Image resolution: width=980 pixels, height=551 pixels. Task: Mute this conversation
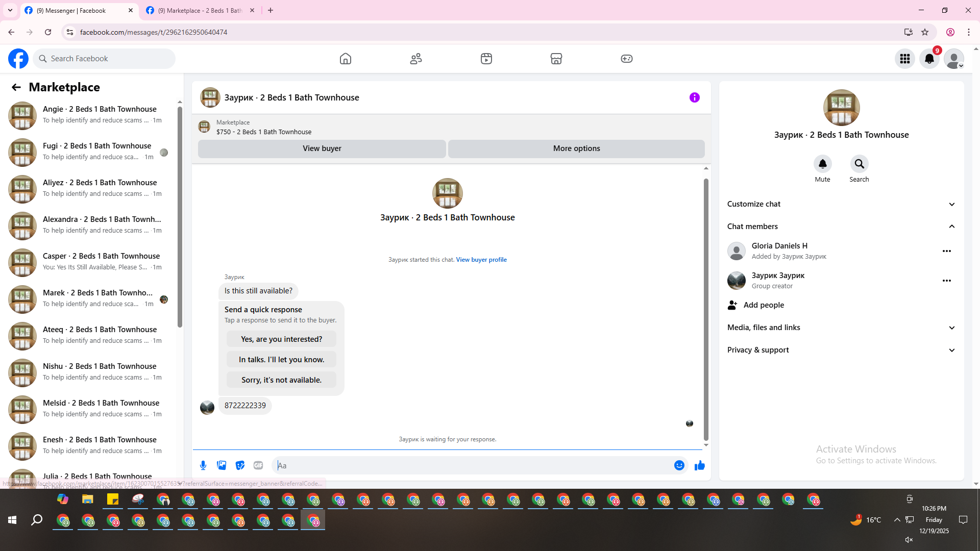(x=822, y=164)
